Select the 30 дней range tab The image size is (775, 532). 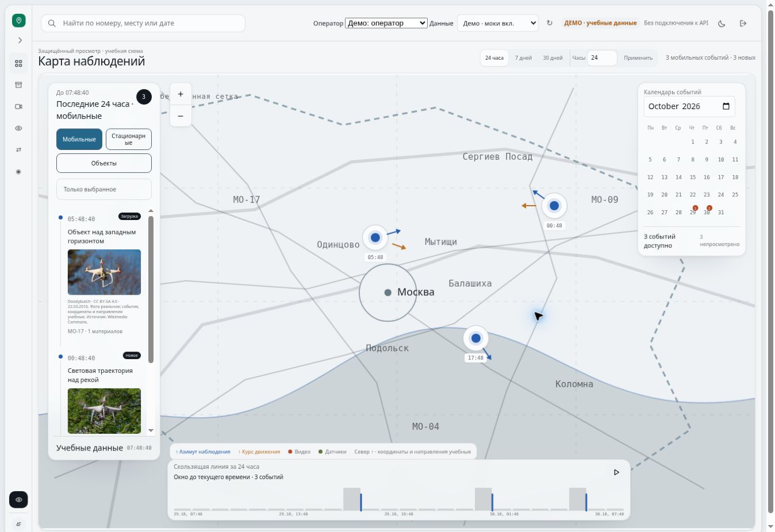553,58
